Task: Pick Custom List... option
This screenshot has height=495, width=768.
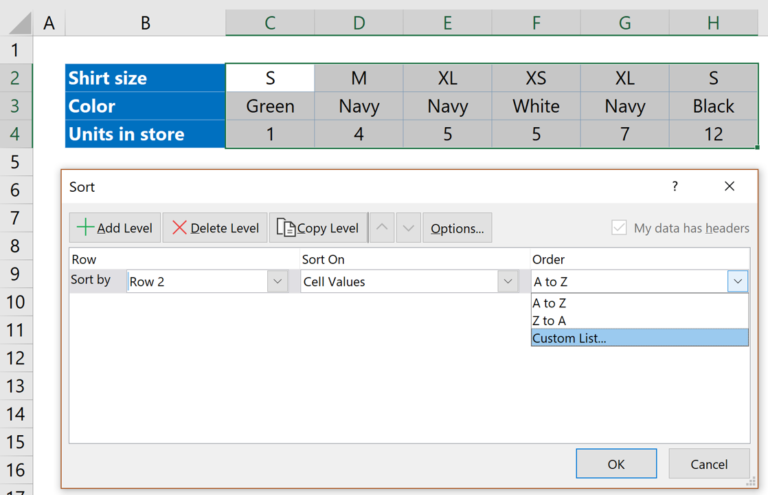Action: [569, 338]
